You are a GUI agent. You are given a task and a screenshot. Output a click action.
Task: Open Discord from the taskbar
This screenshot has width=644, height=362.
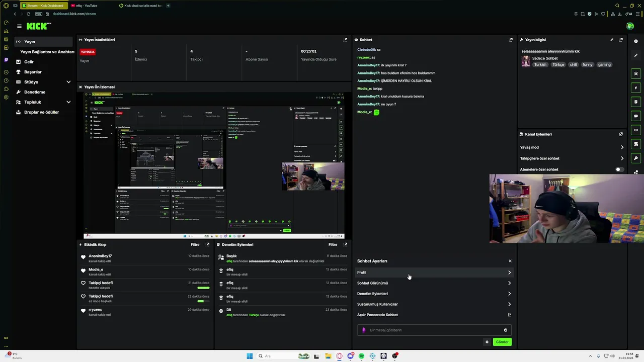[351, 356]
